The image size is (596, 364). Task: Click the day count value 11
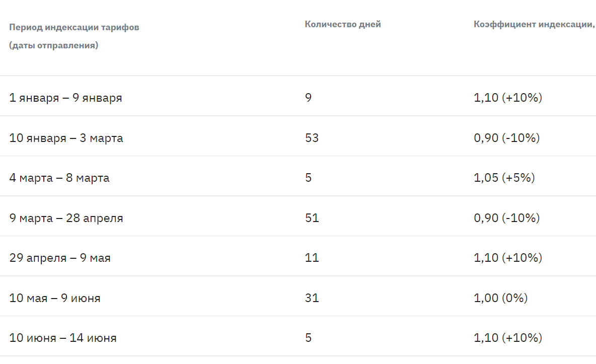point(312,258)
